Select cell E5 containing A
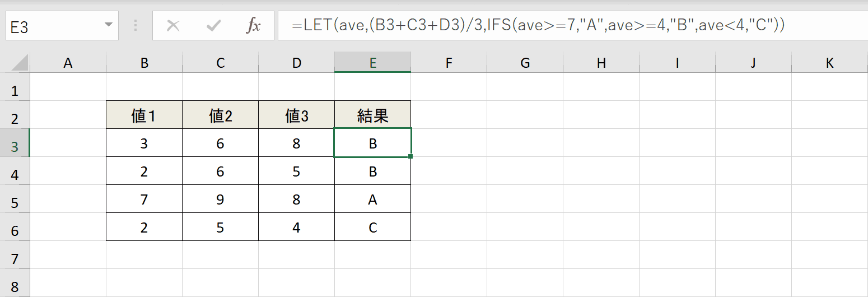Viewport: 868px width, 297px height. (x=372, y=199)
